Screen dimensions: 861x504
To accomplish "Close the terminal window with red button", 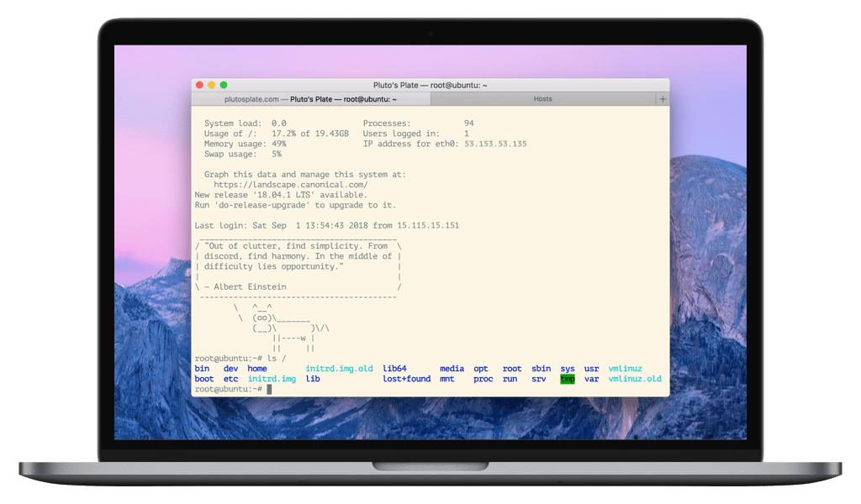I will 200,85.
